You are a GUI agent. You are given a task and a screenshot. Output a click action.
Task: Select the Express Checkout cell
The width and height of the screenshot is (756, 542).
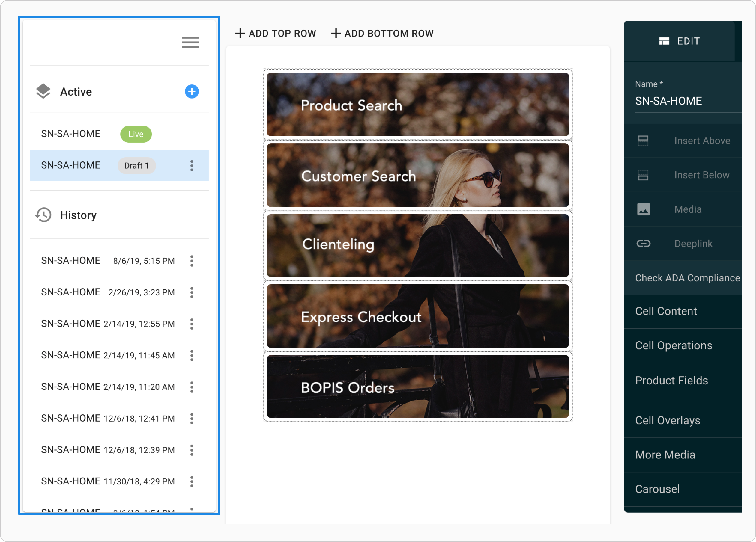click(x=418, y=316)
